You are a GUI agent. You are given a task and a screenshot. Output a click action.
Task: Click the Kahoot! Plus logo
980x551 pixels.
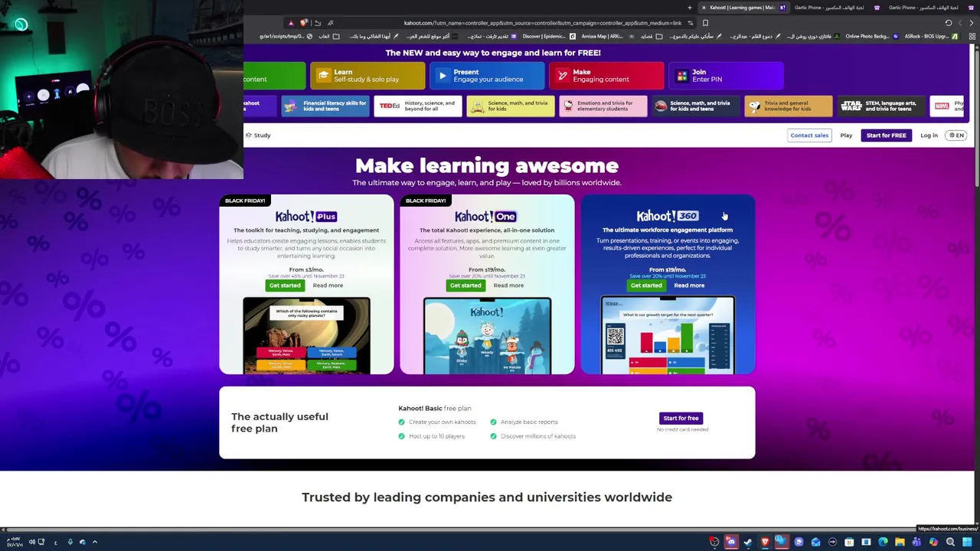coord(306,217)
